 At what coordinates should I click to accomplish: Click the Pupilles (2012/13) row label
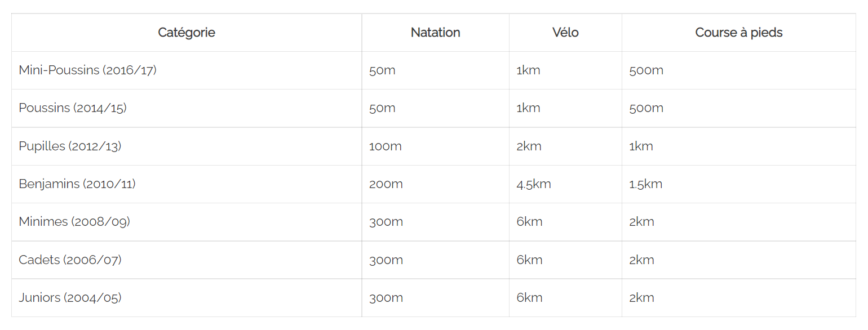click(70, 146)
